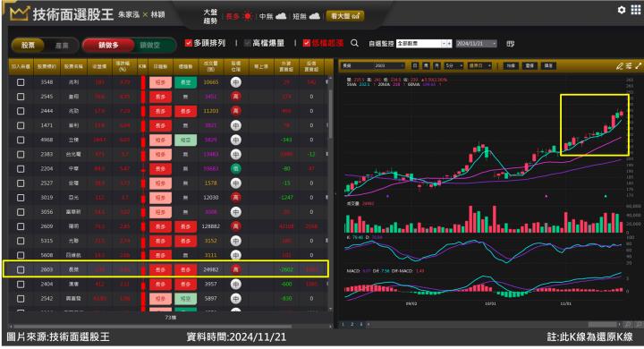Click the sun icon beside 長多
This screenshot has height=349, width=644.
click(x=247, y=16)
